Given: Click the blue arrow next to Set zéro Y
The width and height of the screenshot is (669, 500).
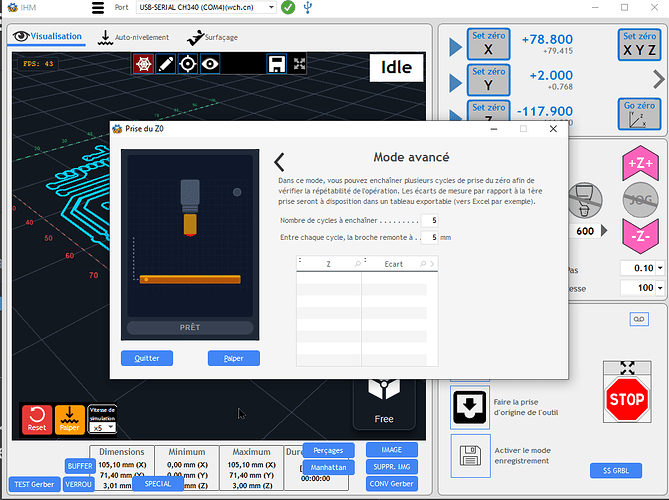Looking at the screenshot, I should pos(455,83).
